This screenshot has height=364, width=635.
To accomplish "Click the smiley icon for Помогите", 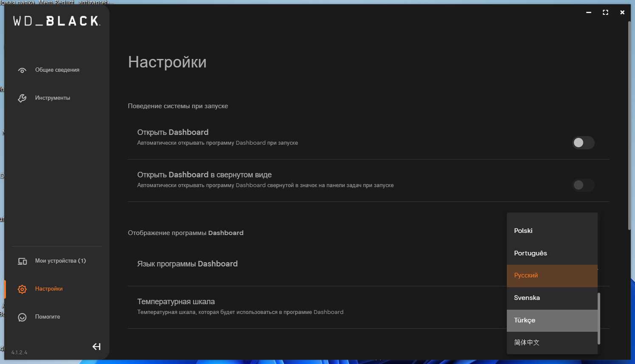I will (22, 317).
